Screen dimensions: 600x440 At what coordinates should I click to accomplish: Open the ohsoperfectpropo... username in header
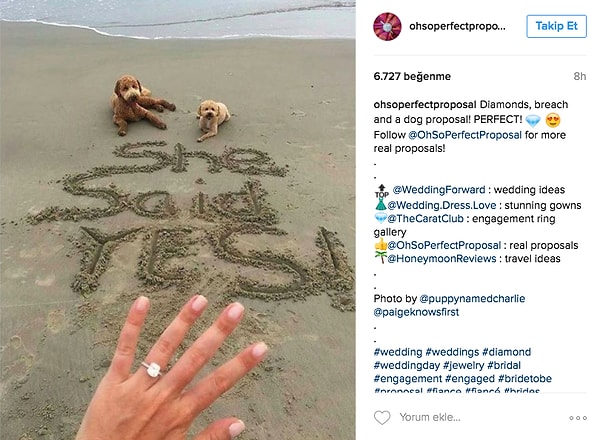457,26
